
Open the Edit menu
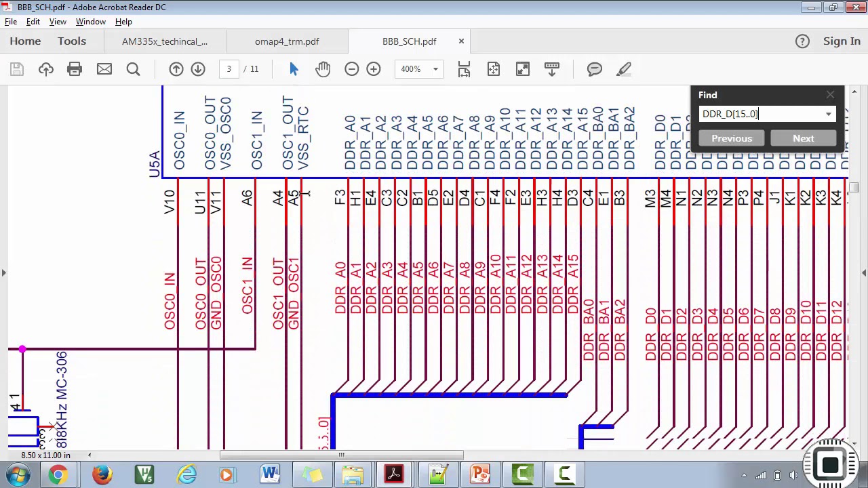pyautogui.click(x=33, y=22)
